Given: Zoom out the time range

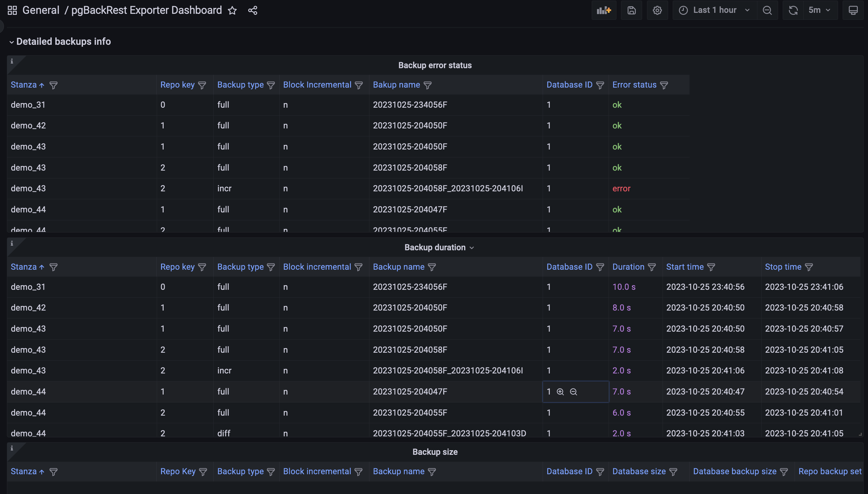Looking at the screenshot, I should coord(767,10).
